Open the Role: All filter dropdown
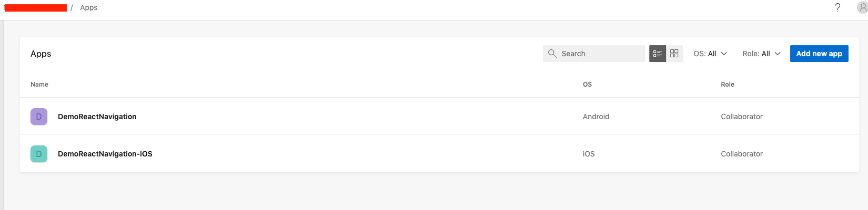868x210 pixels. coord(761,54)
